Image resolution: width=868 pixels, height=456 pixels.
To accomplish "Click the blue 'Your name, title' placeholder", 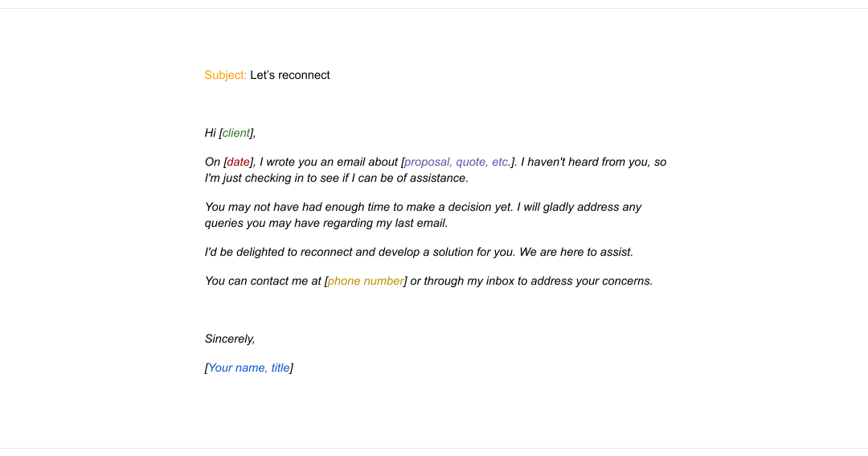I will [x=249, y=368].
